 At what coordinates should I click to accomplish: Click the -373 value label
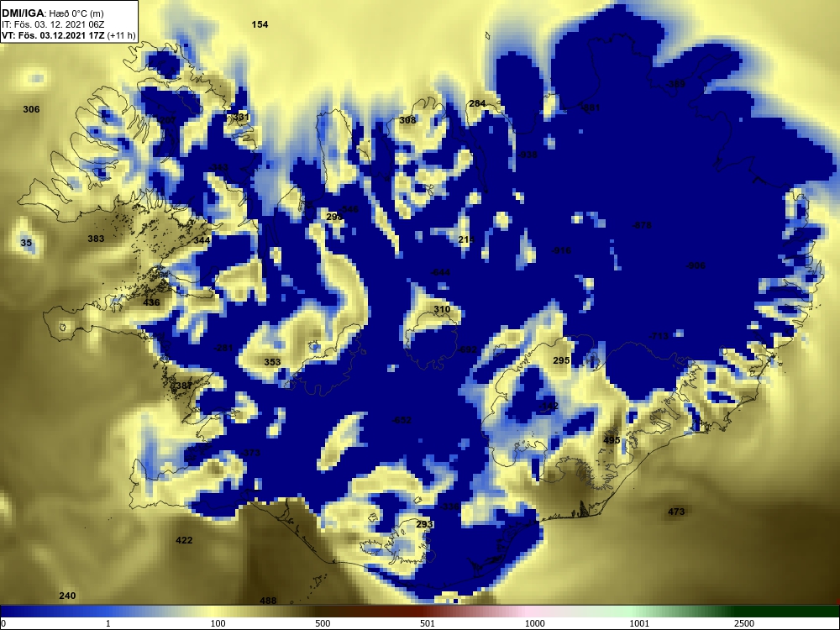[x=250, y=453]
